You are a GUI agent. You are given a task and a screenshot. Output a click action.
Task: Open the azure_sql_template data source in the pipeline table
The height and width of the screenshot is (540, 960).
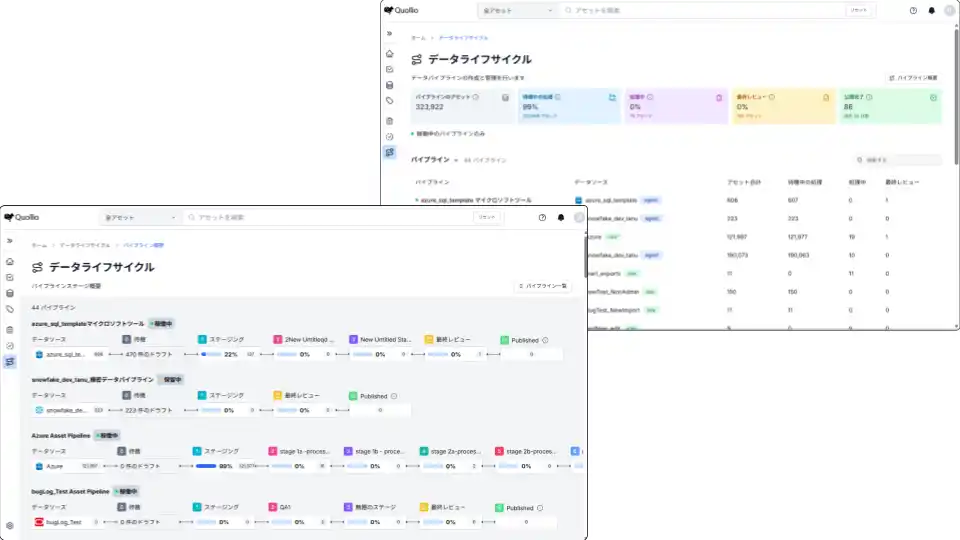tap(610, 200)
